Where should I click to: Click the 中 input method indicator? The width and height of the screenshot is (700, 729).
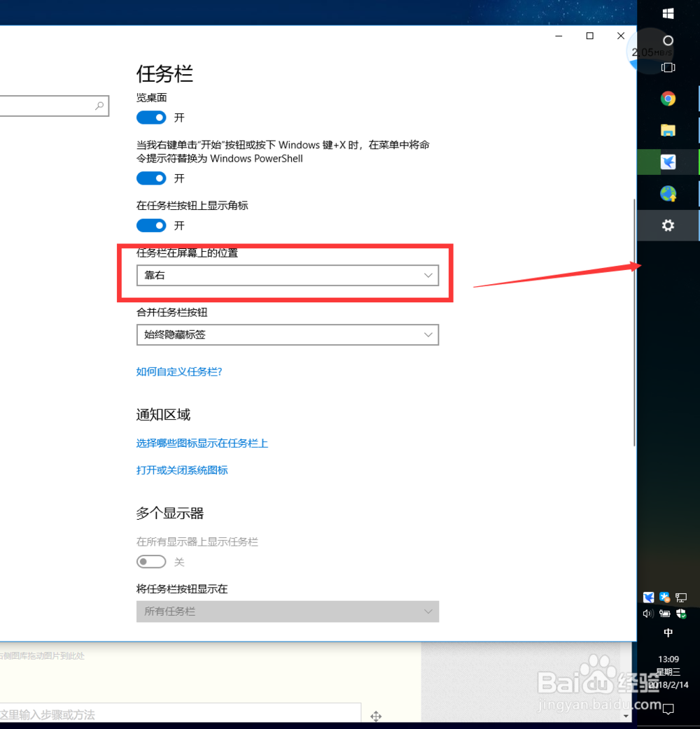[668, 632]
